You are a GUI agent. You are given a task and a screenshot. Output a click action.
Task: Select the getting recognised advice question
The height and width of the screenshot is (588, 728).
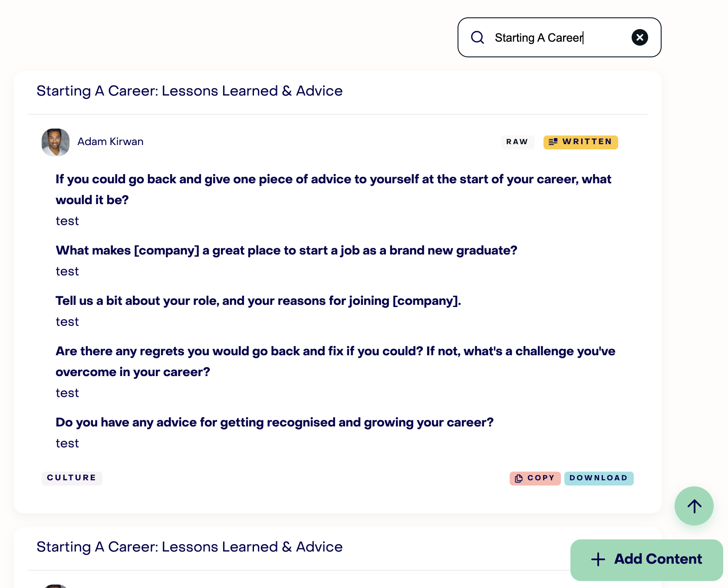pos(275,423)
